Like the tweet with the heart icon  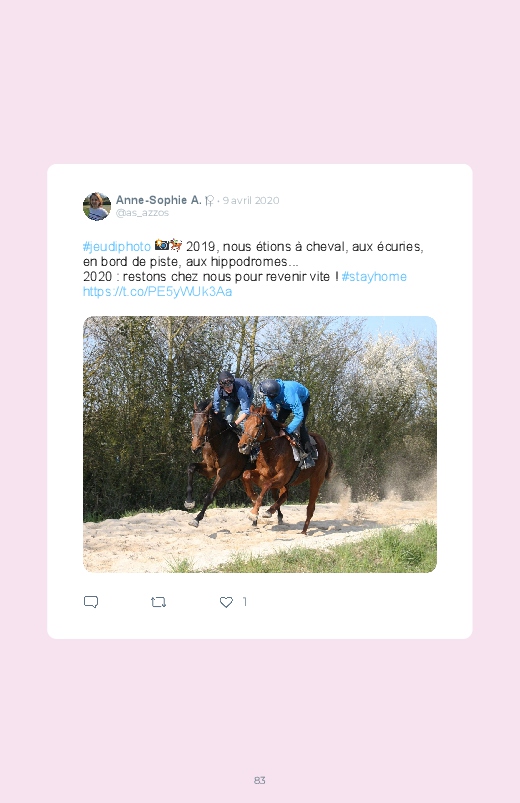(226, 602)
